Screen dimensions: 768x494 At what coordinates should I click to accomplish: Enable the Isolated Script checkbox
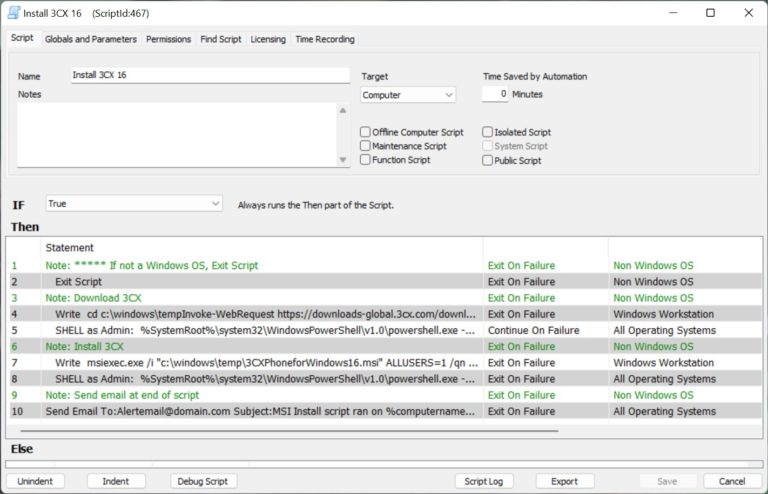click(487, 132)
